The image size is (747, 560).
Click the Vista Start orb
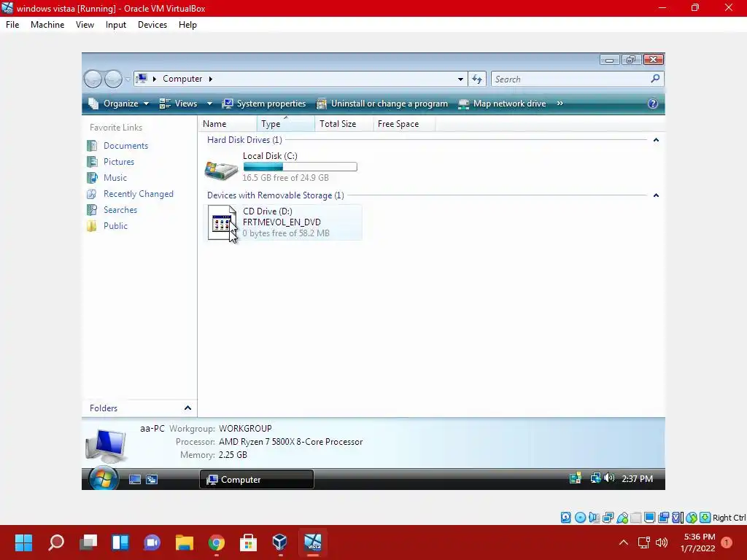click(x=104, y=478)
